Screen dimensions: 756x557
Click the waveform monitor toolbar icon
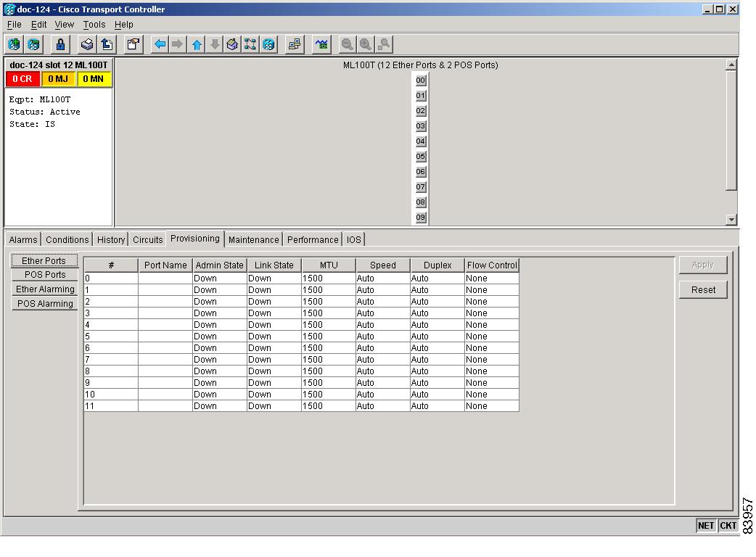pos(321,45)
